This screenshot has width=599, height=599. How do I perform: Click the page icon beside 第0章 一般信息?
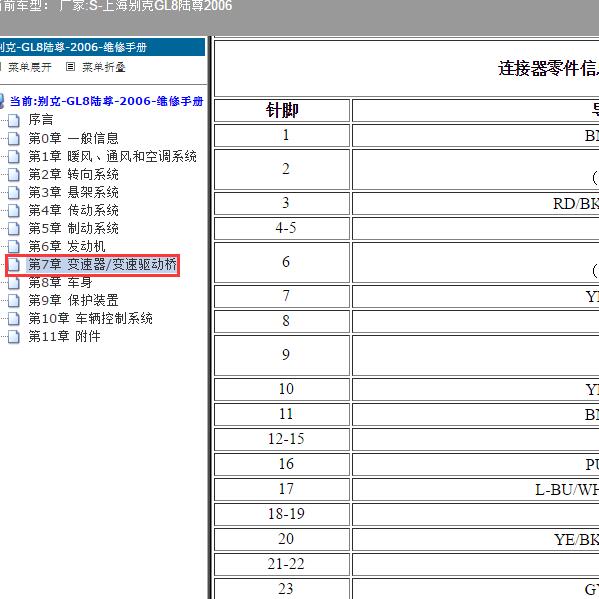pos(14,138)
